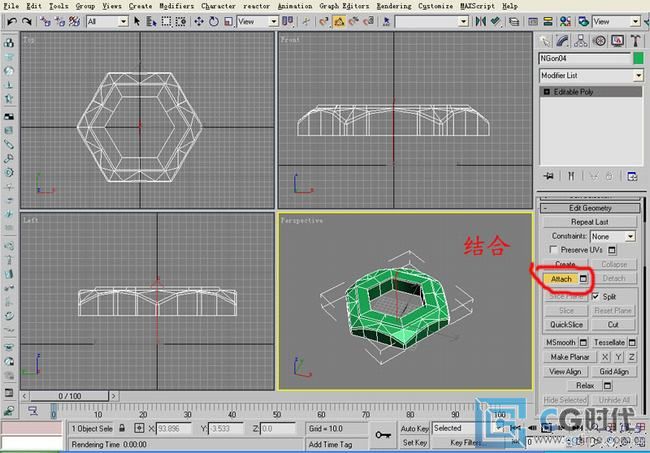Click the Attach button

pyautogui.click(x=561, y=279)
